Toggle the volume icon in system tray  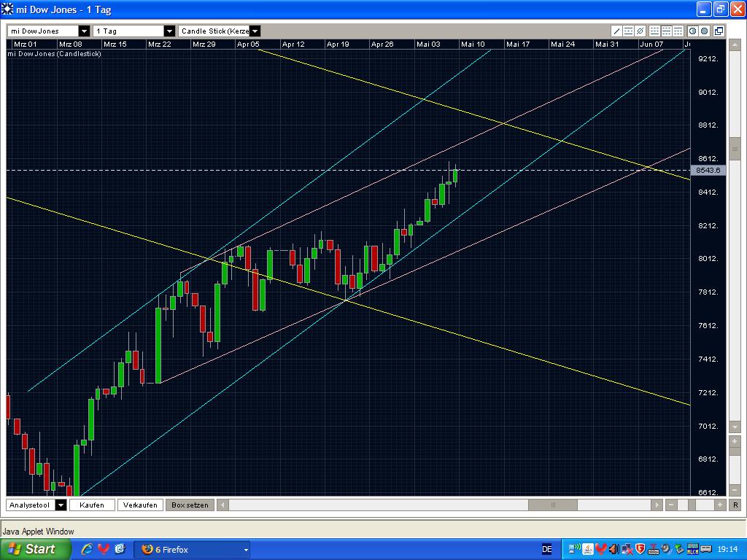click(x=614, y=548)
